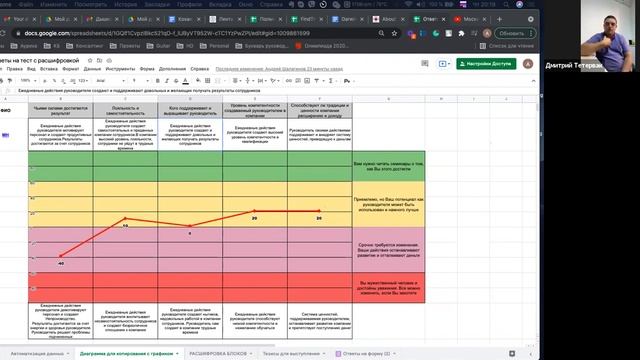Click the insert chart toolbar icon
Viewport: 640px width, 360px height.
pos(307,81)
